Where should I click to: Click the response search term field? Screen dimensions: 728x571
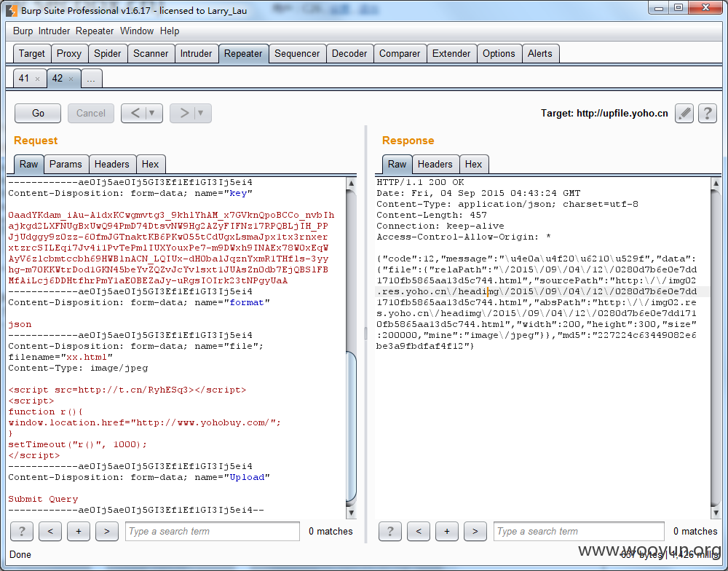click(579, 531)
